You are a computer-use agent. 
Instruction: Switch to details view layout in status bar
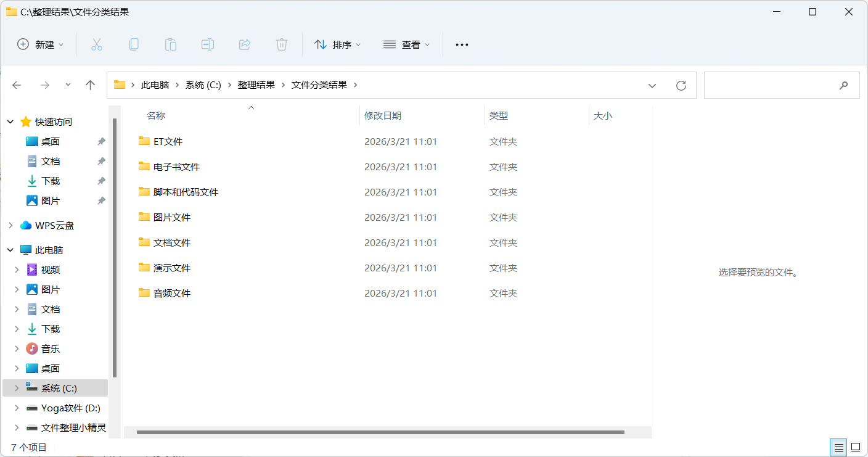(x=838, y=447)
